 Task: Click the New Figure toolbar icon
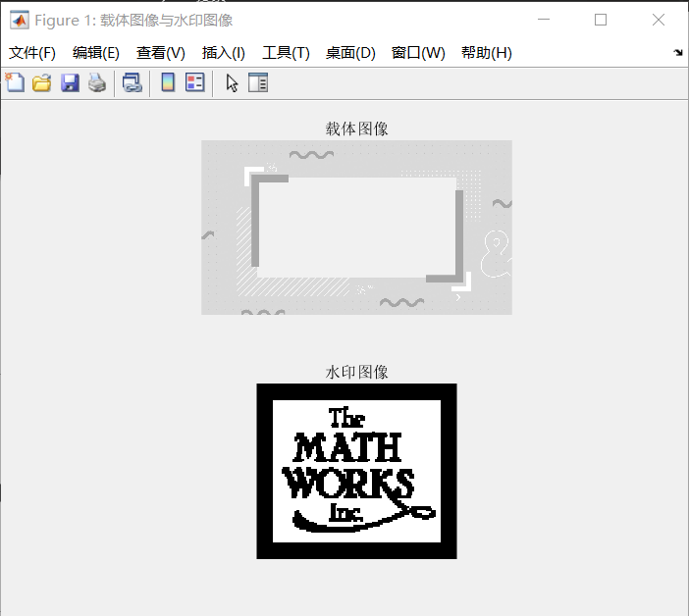point(15,82)
